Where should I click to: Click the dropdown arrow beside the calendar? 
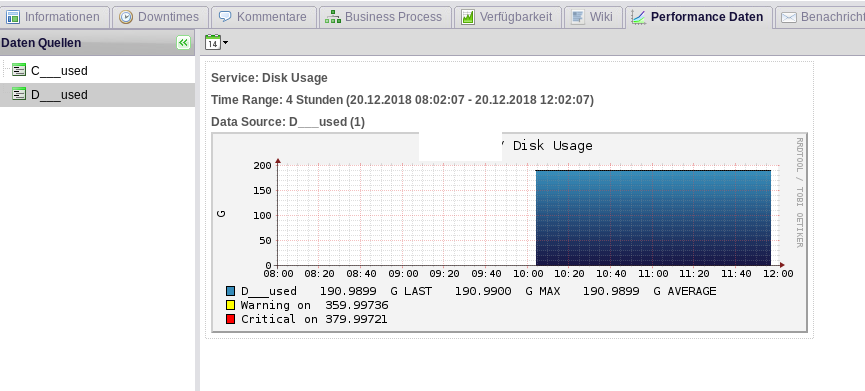(225, 42)
